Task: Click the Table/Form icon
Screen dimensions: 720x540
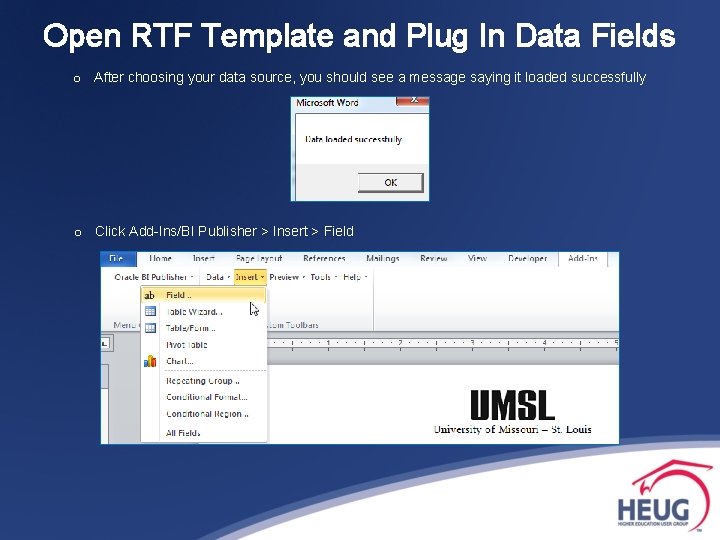Action: tap(150, 328)
